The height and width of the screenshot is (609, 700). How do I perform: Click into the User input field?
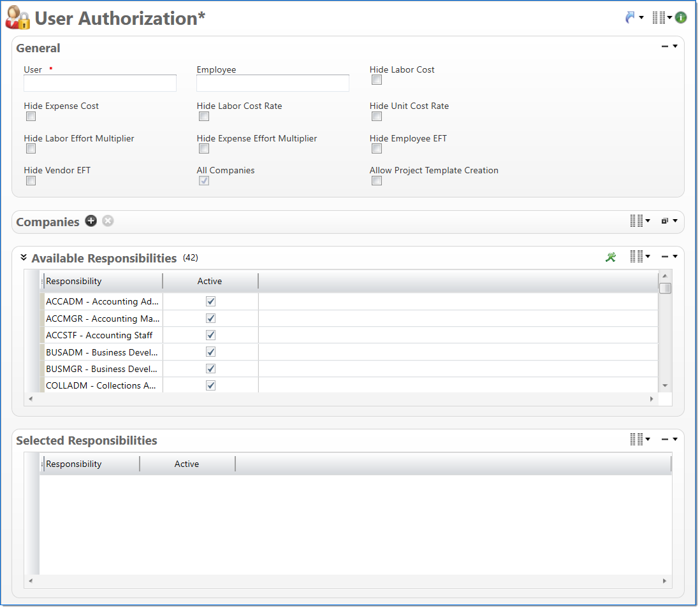pos(100,83)
